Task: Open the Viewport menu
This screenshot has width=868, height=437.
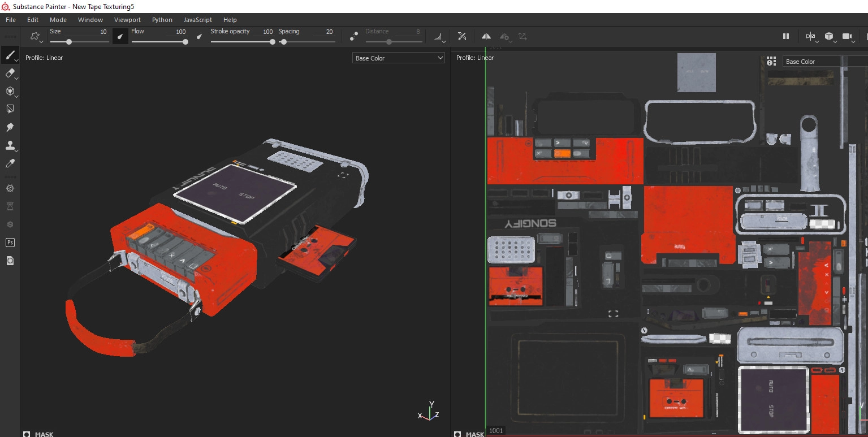Action: pyautogui.click(x=127, y=20)
